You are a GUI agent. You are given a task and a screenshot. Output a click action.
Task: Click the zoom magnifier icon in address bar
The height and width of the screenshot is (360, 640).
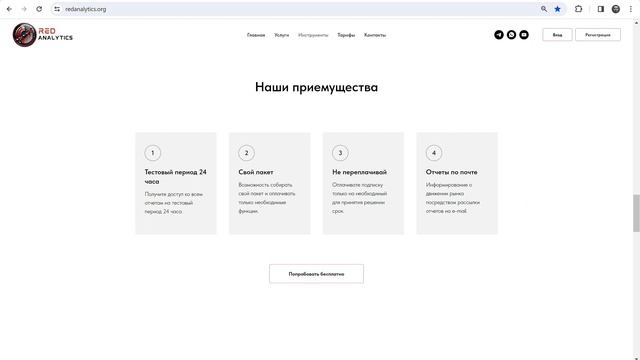pos(544,9)
